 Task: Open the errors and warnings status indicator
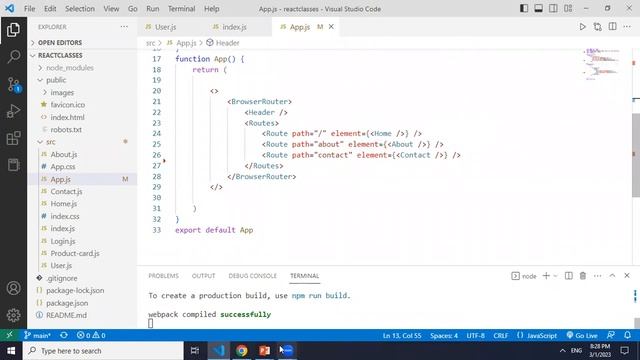[91, 336]
